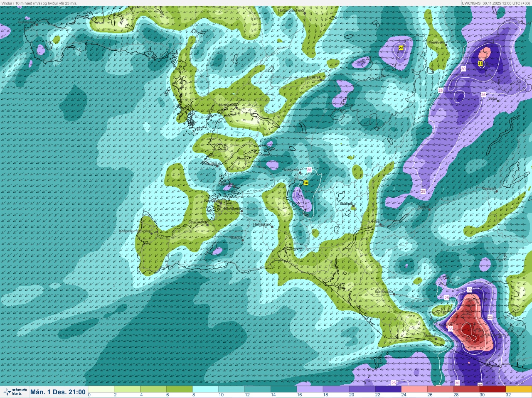Click the Þingvellir station label

click(x=291, y=170)
